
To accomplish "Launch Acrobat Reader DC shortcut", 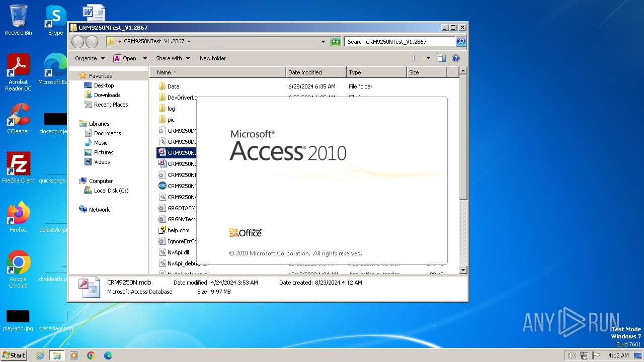I will [x=18, y=72].
